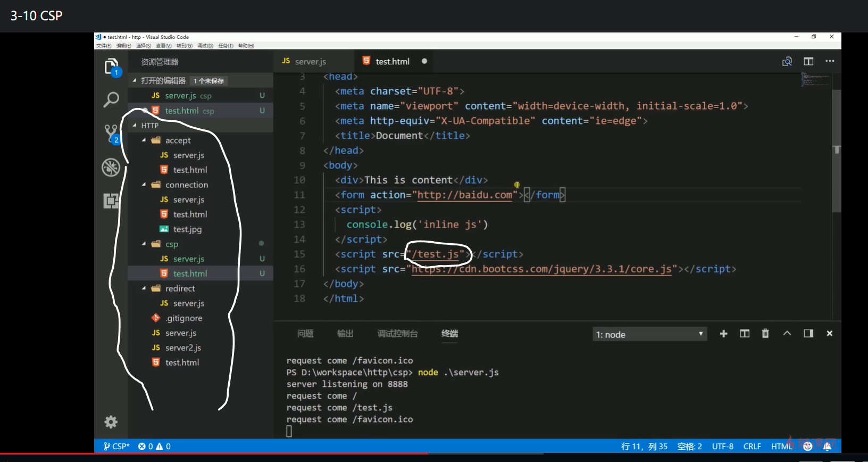Follow the http://baidu.com link in code
This screenshot has width=868, height=462.
[464, 195]
